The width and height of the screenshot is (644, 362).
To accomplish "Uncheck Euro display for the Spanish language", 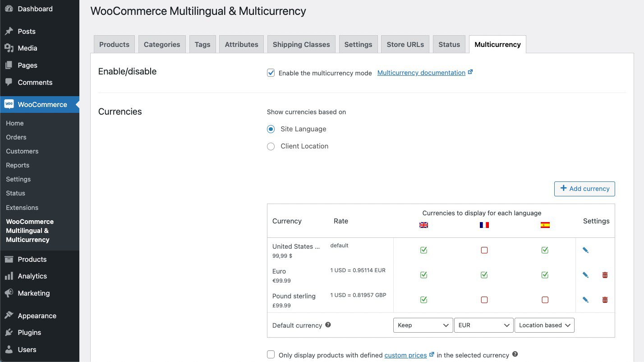I will 544,274.
